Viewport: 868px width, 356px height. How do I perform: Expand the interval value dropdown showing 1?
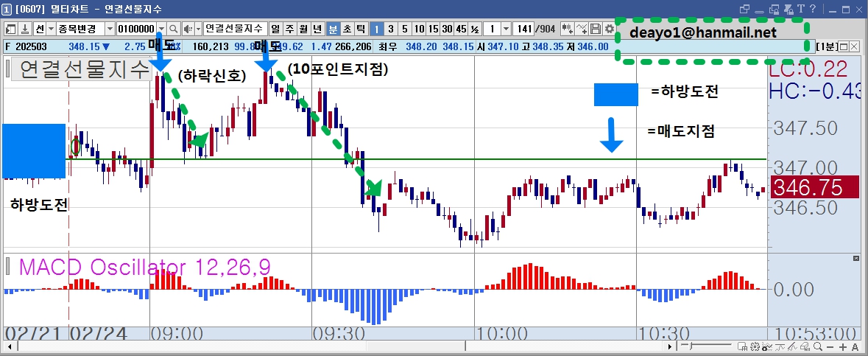506,29
